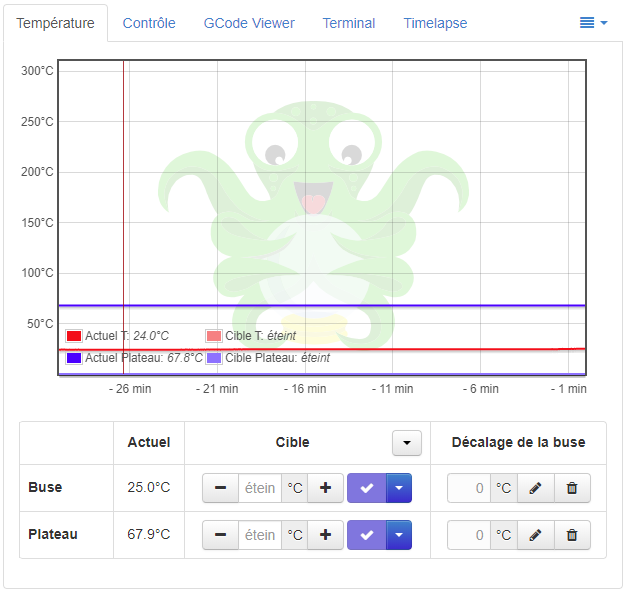Delete Plateau offset with trash icon

click(x=572, y=535)
